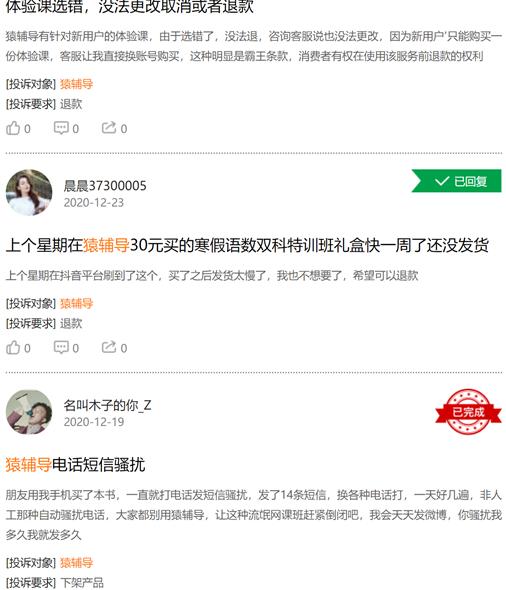Open username 晨晨37300005 profile
The width and height of the screenshot is (506, 590).
[105, 186]
